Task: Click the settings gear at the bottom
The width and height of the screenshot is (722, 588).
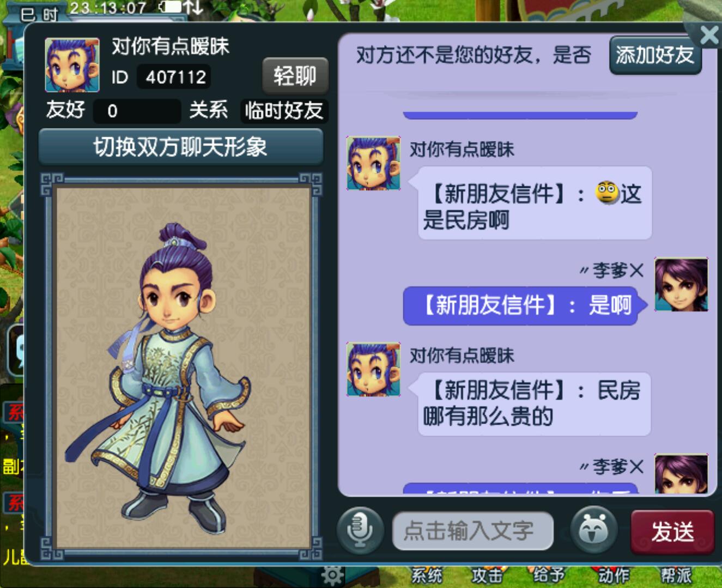Action: coord(331,575)
